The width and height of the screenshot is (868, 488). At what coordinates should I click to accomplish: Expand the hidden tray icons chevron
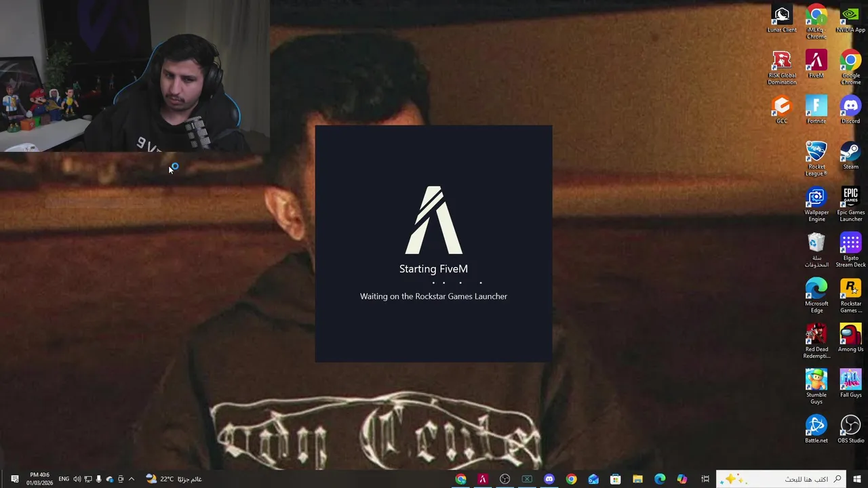132,479
